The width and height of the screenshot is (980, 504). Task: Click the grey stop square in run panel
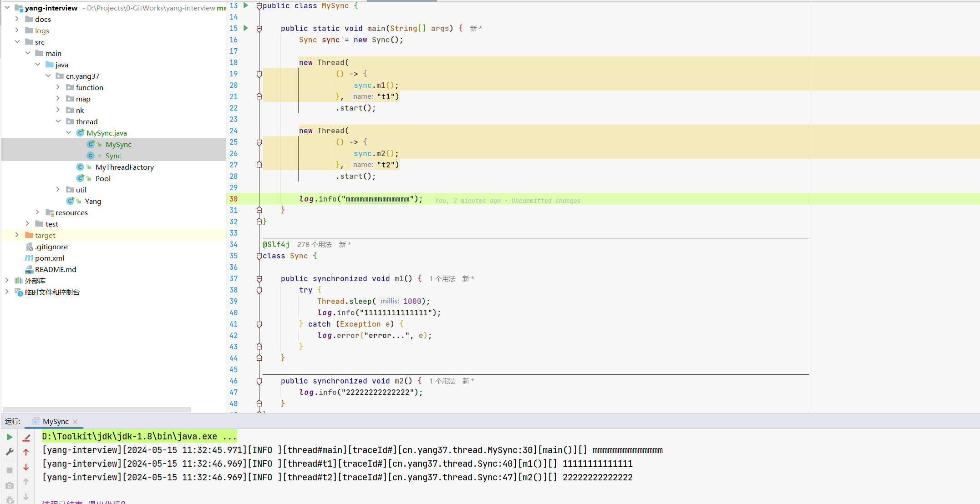pos(10,470)
